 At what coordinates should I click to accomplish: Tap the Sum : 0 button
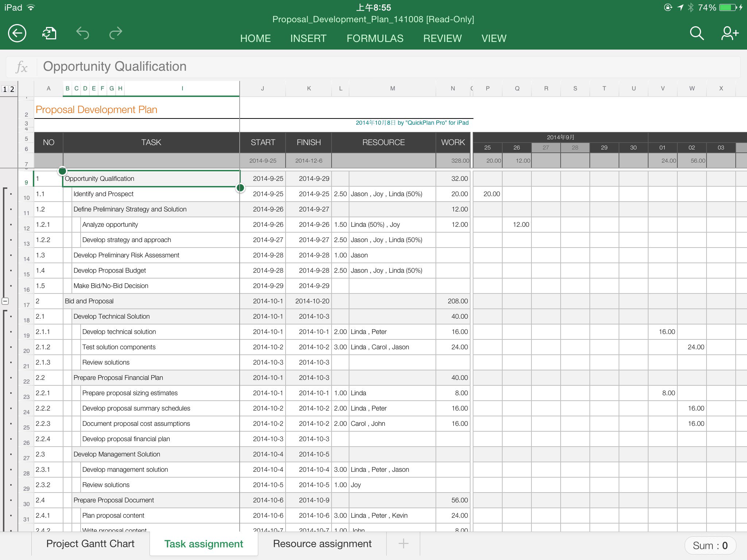click(x=710, y=545)
